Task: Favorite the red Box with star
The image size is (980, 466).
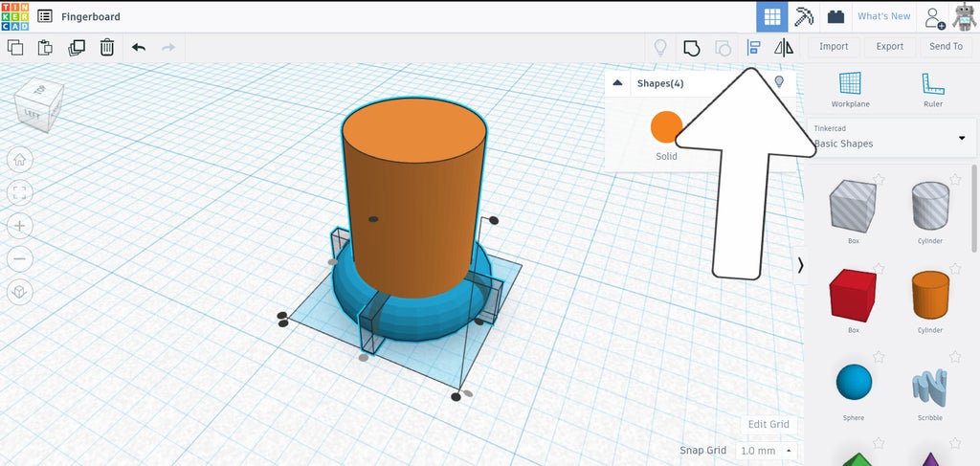Action: [879, 268]
